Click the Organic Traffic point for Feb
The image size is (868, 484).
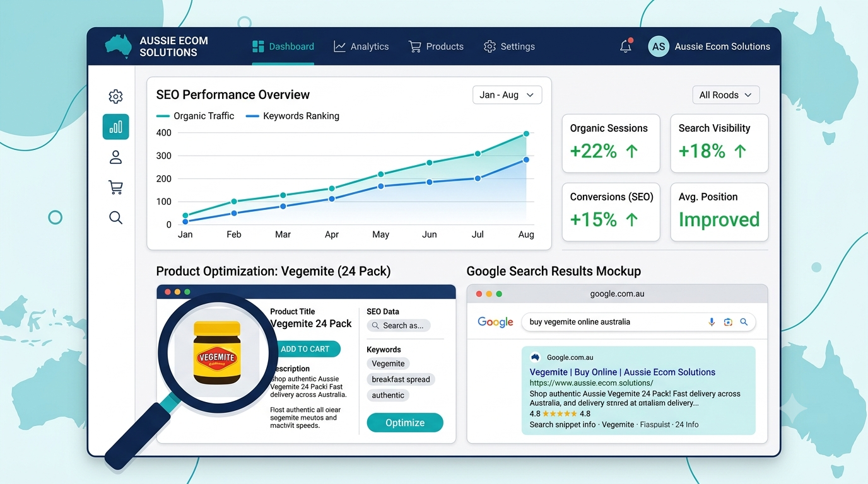[x=234, y=202]
